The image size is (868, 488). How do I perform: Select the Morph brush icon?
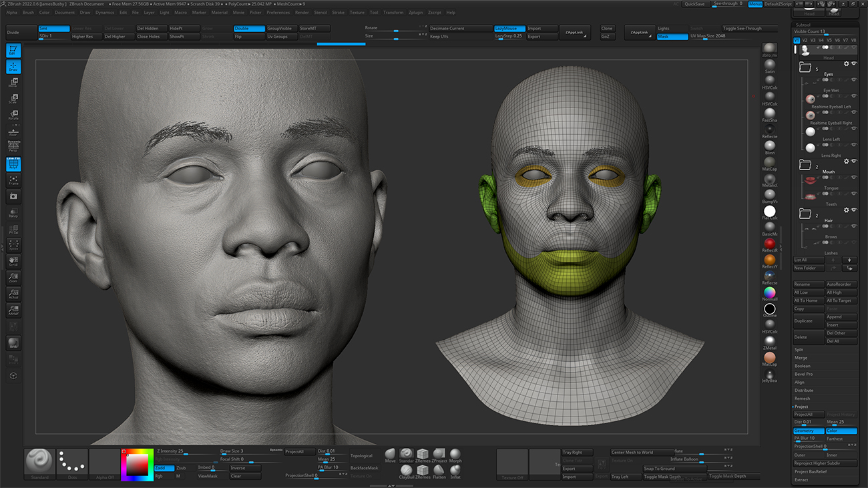(x=455, y=455)
